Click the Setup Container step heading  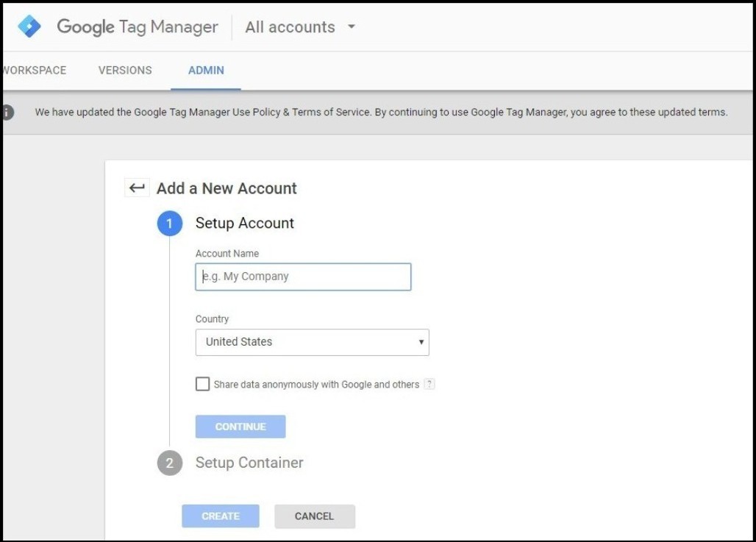pos(249,463)
